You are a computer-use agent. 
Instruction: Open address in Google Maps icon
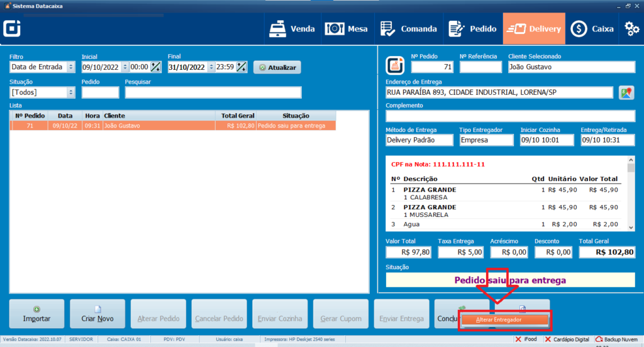point(626,93)
